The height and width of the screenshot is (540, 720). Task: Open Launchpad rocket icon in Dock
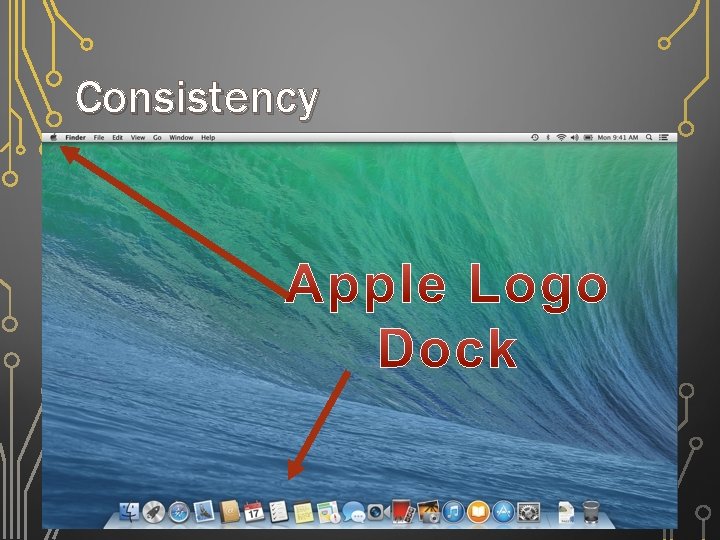(x=153, y=512)
